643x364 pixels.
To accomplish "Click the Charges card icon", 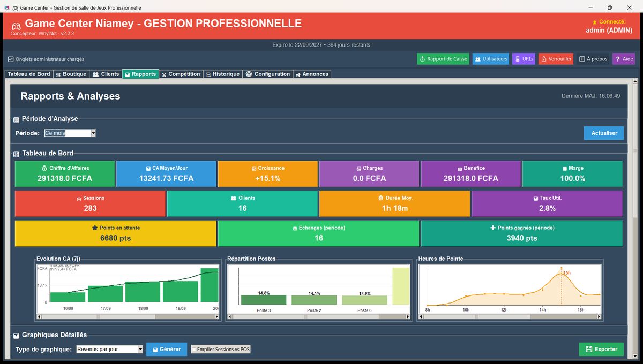I will (358, 168).
